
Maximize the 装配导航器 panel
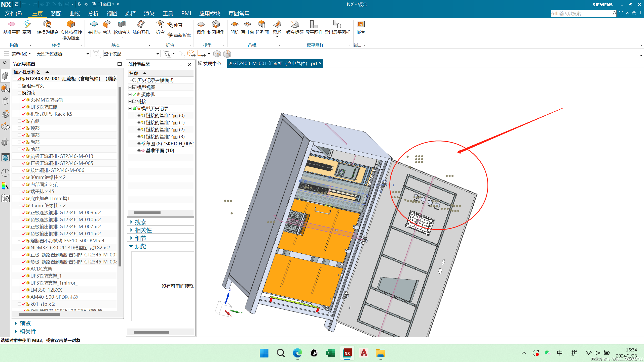[120, 64]
